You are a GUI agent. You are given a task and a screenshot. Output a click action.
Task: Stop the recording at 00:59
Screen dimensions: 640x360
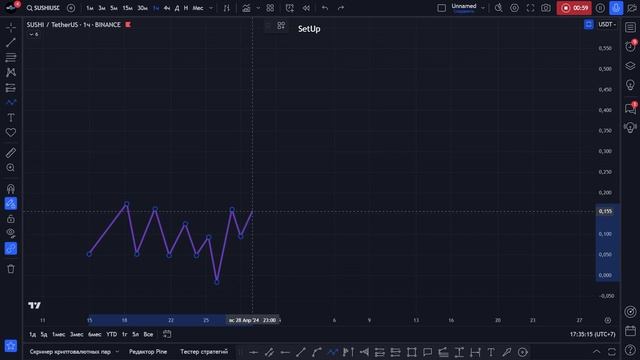click(x=574, y=8)
